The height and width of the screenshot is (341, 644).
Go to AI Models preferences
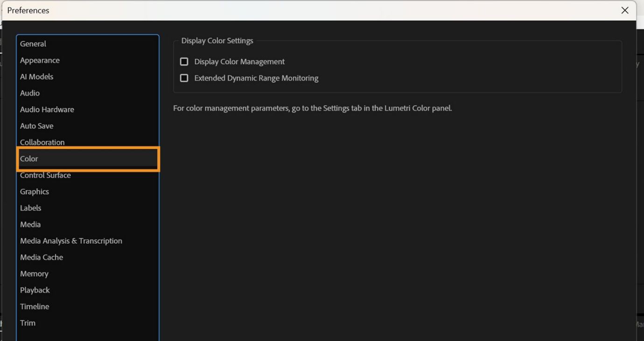[x=36, y=77]
